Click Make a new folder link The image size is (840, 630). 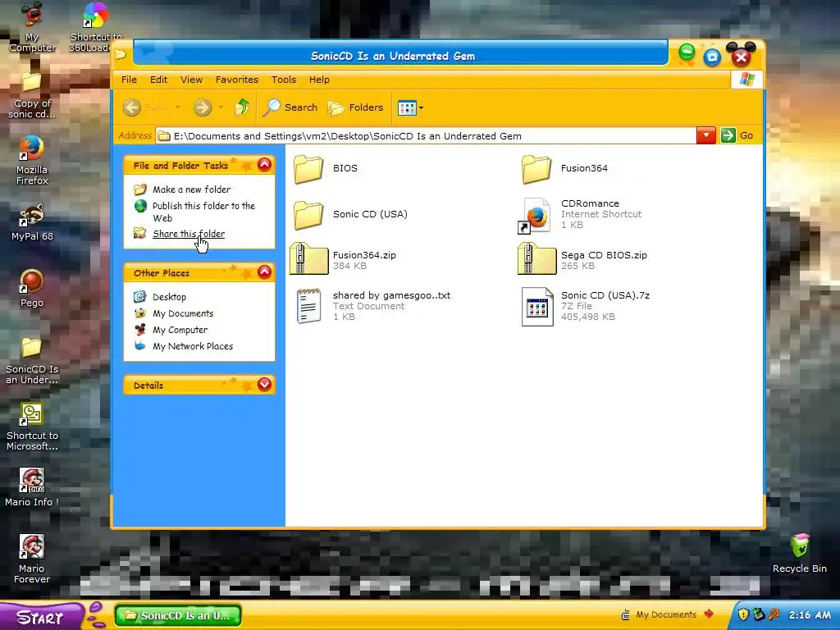[x=191, y=189]
